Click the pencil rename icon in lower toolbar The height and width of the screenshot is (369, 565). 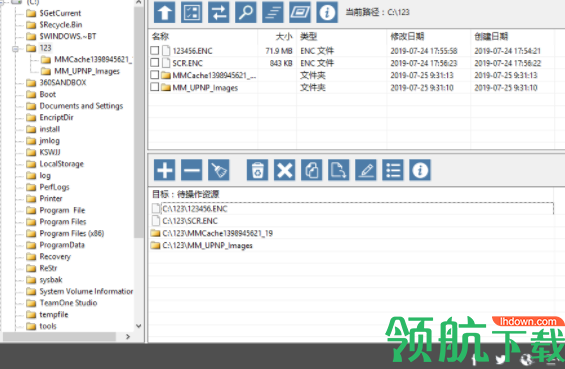tap(366, 170)
